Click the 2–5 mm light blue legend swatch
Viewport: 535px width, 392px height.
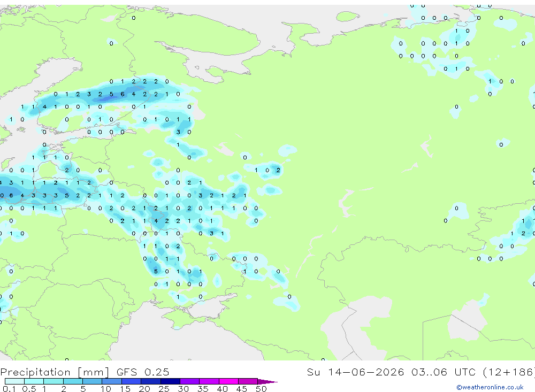tap(73, 381)
